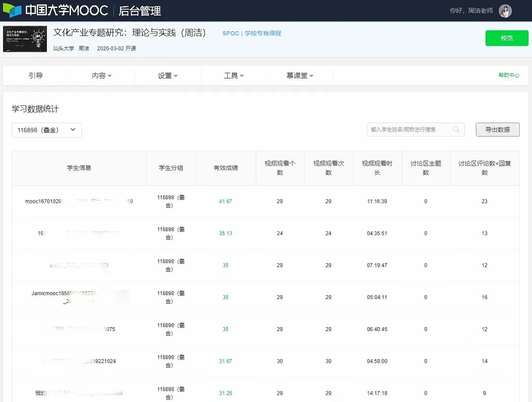This screenshot has width=532, height=402.
Task: Click the 视频观看时长 column header
Action: tap(377, 168)
